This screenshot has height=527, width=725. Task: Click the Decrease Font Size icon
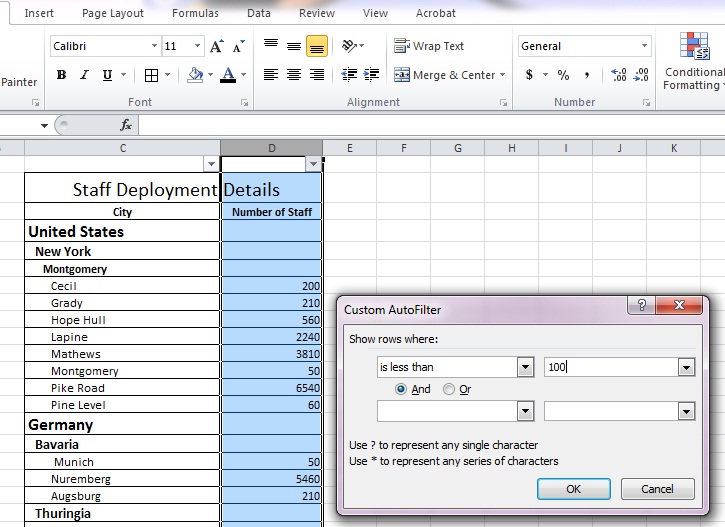coord(239,46)
